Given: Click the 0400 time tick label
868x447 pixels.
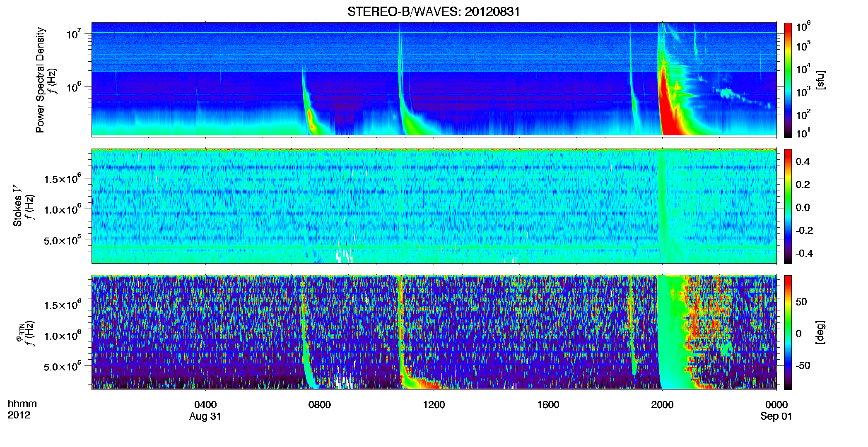Looking at the screenshot, I should pyautogui.click(x=205, y=405).
